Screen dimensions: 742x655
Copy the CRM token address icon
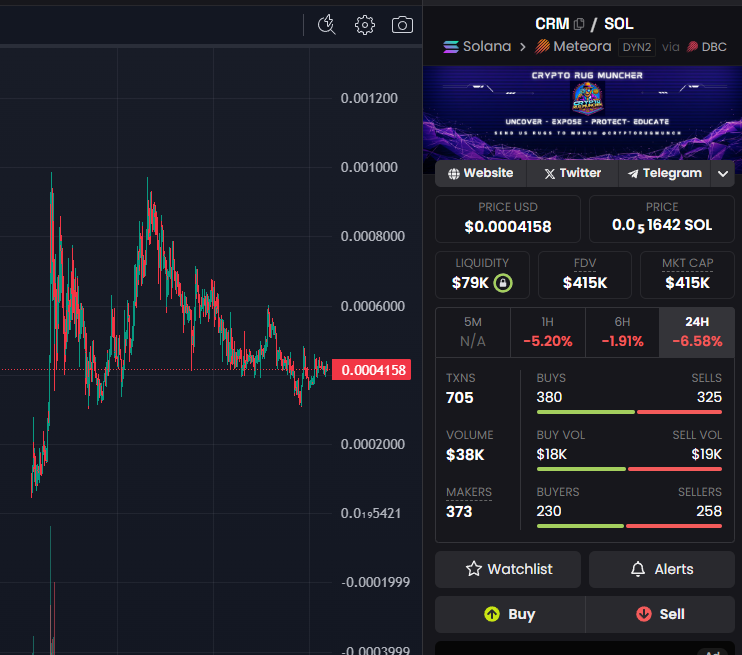[x=579, y=24]
